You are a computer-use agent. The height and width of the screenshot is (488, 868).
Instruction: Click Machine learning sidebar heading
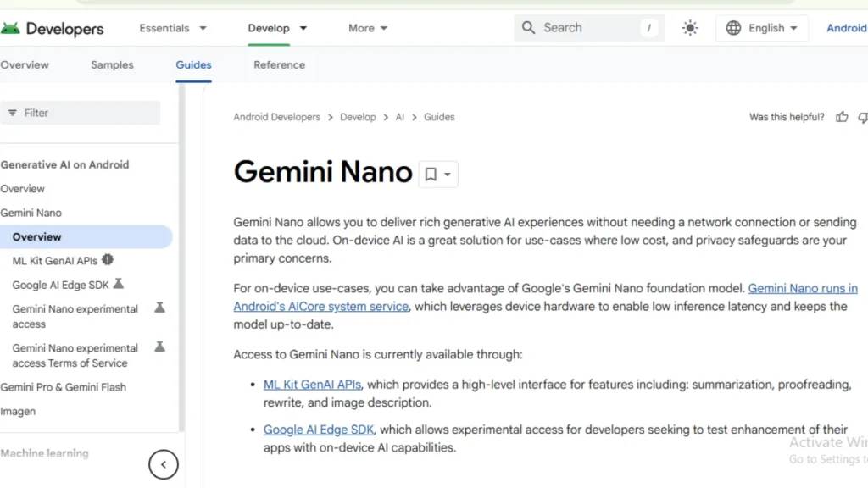coord(44,453)
